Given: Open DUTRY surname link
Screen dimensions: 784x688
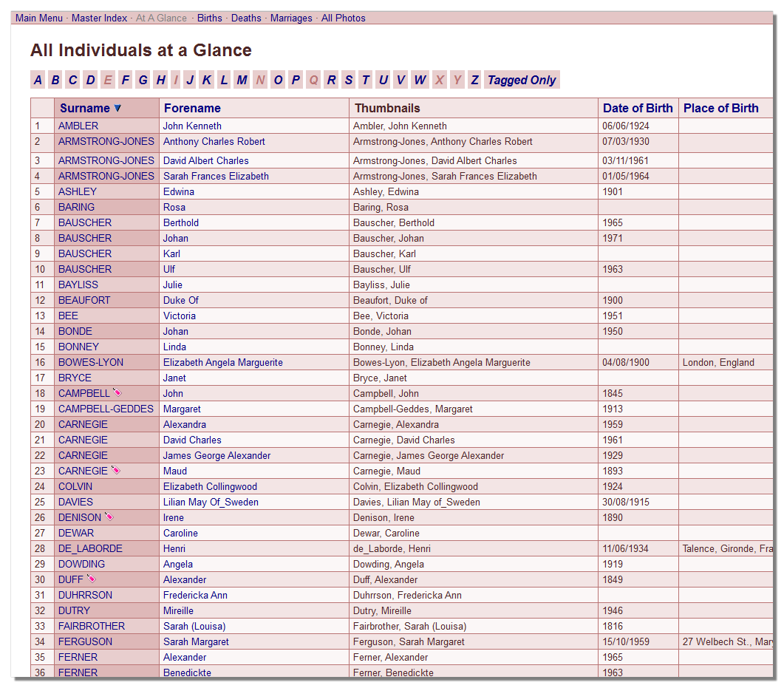Looking at the screenshot, I should tap(74, 610).
